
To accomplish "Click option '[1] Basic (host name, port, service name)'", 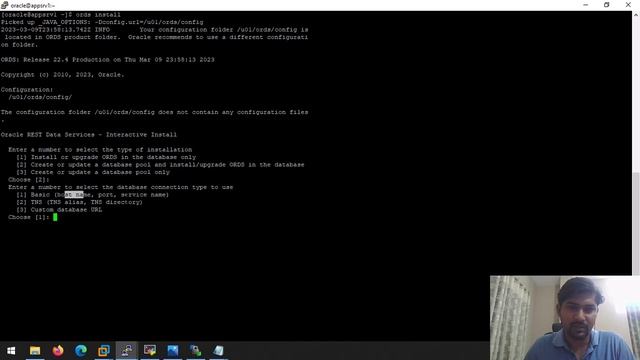I will tap(93, 195).
